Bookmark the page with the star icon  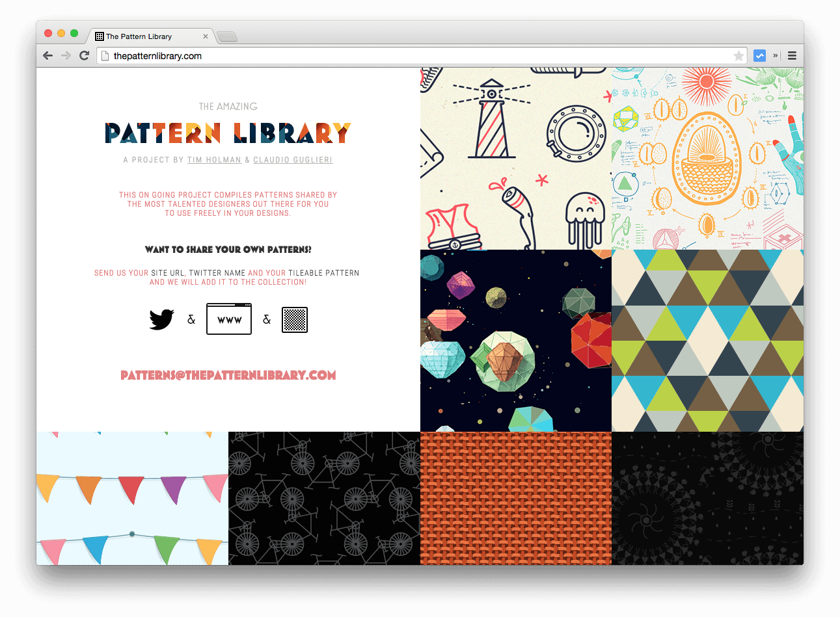pos(739,55)
